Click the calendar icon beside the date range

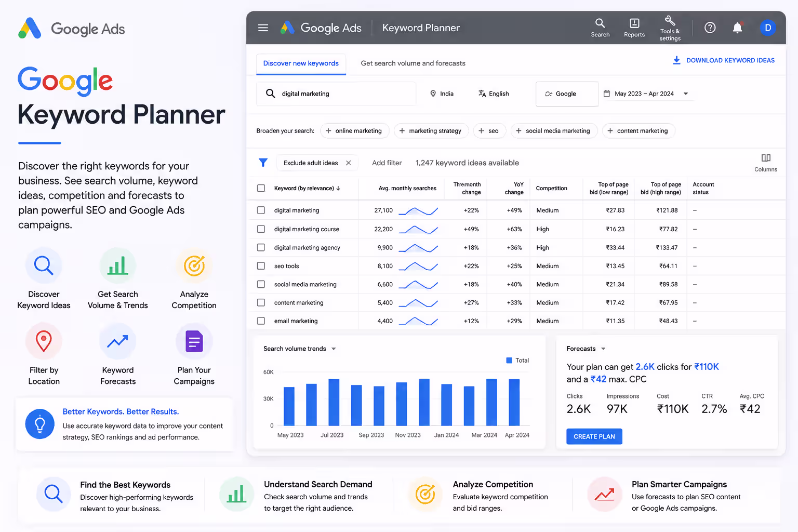click(x=606, y=94)
